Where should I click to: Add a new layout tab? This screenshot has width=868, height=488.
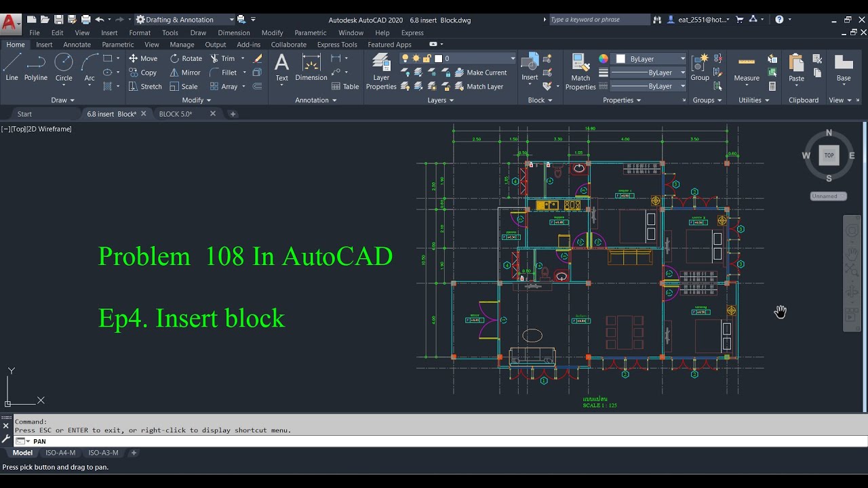134,453
